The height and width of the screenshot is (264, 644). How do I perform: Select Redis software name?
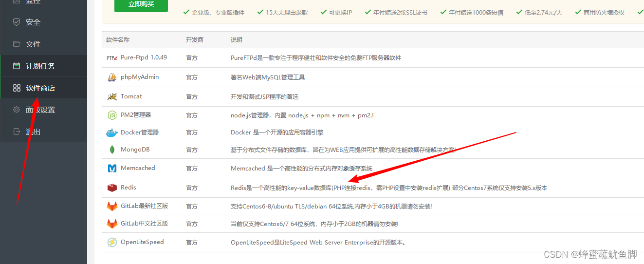point(129,188)
